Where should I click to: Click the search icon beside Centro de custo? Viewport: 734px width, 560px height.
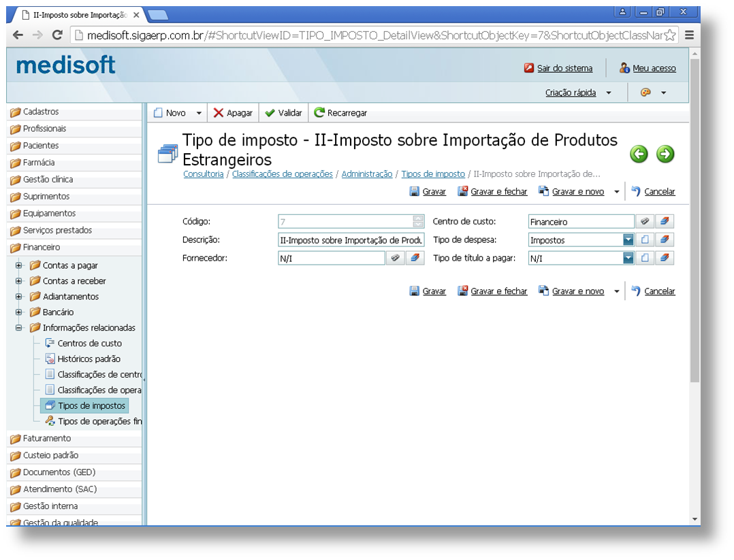pyautogui.click(x=645, y=221)
